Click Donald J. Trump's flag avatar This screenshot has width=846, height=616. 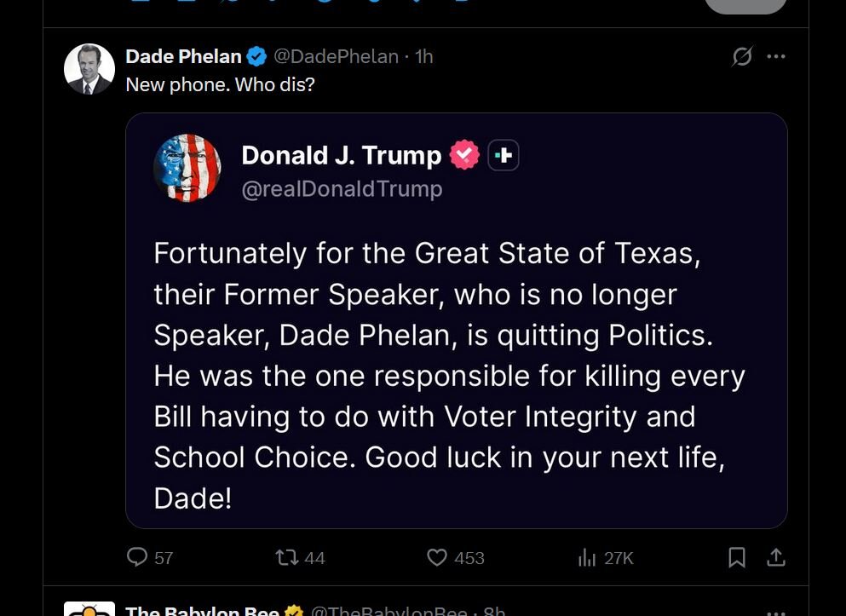[187, 168]
